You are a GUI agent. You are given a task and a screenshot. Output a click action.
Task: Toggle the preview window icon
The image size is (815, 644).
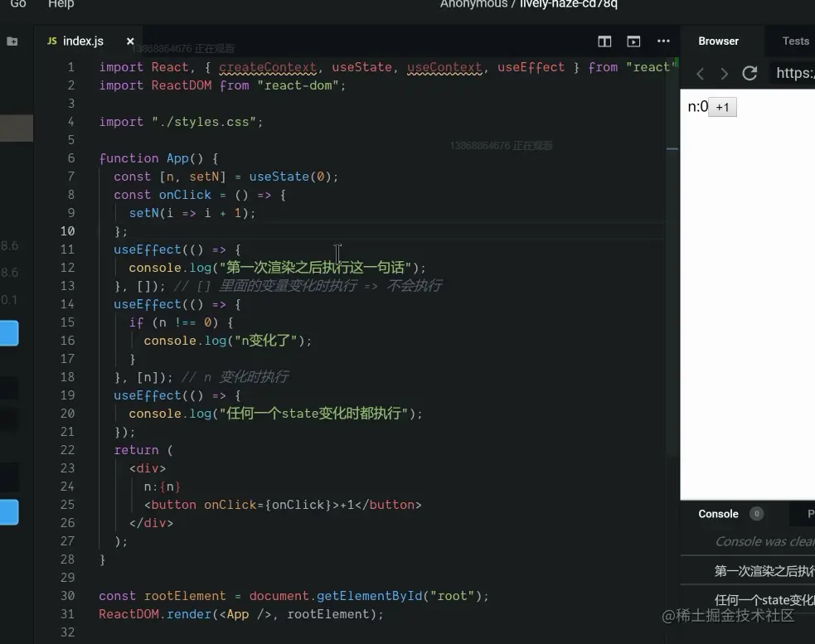coord(633,41)
